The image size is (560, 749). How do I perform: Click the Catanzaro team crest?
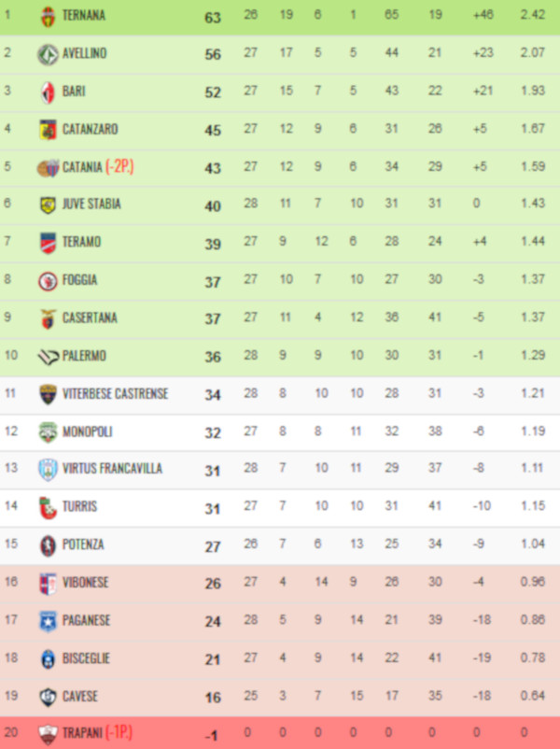[48, 129]
